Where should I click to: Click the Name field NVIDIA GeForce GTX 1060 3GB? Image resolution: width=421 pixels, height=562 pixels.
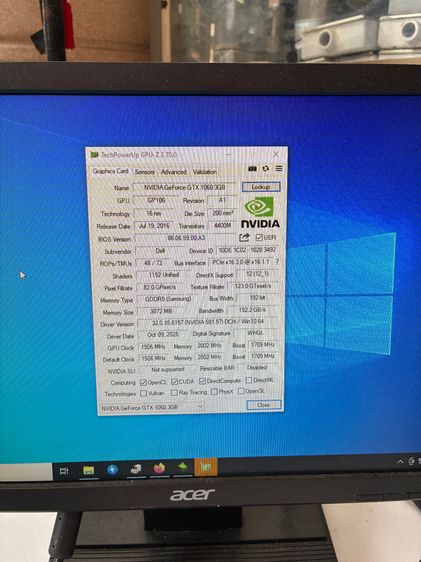pos(185,187)
